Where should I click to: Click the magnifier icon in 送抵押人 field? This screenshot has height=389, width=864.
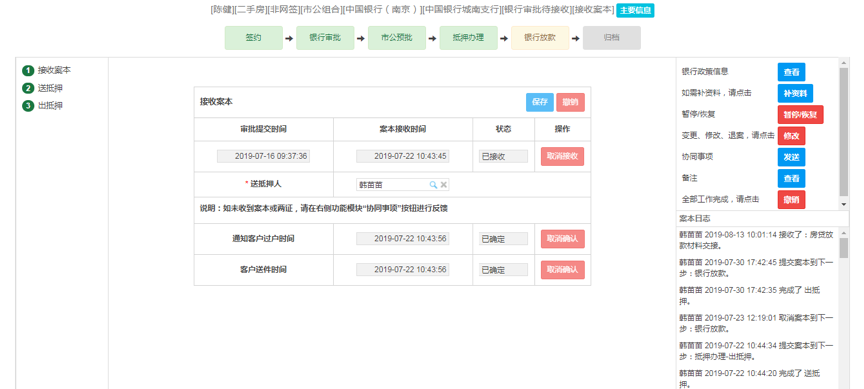(x=433, y=185)
